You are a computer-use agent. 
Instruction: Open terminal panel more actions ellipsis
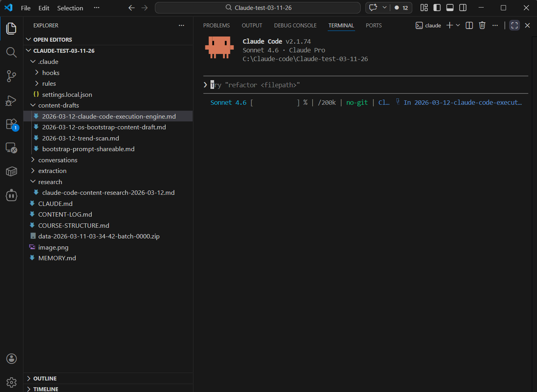pos(495,25)
